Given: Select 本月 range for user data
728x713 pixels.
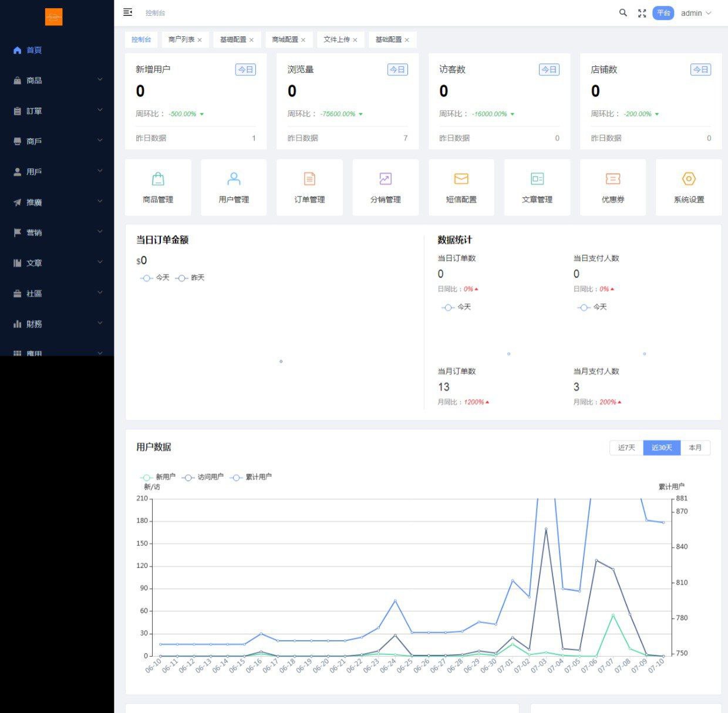Looking at the screenshot, I should 695,448.
